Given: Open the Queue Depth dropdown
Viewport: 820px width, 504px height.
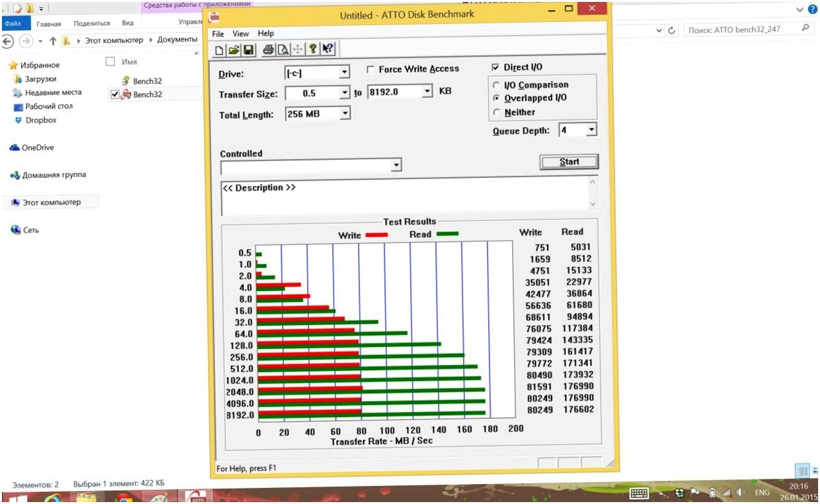Looking at the screenshot, I should point(592,130).
